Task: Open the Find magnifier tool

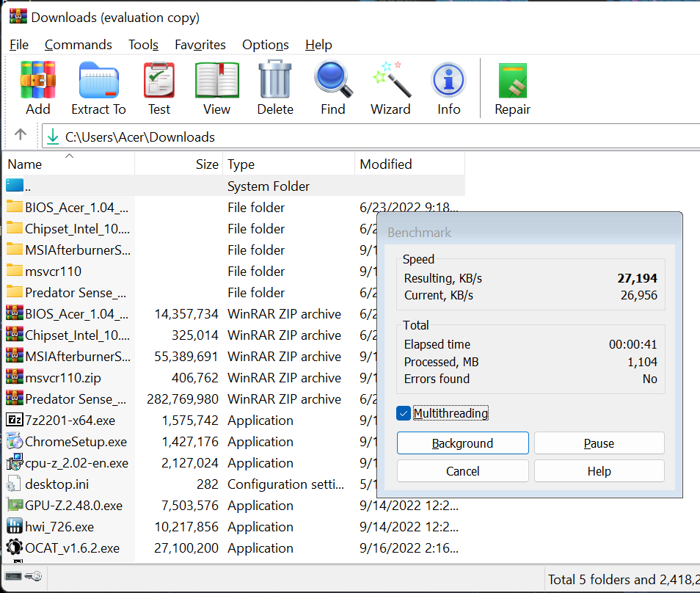Action: tap(333, 88)
